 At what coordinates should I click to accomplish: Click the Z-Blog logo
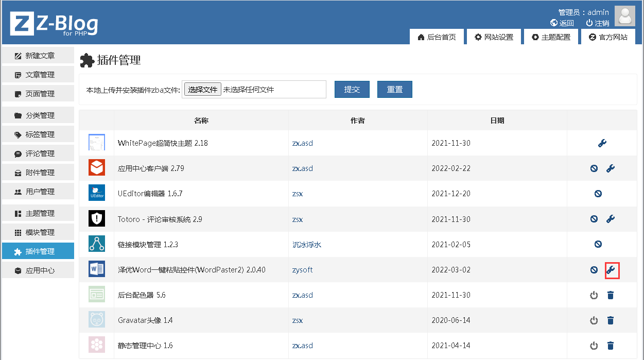pyautogui.click(x=54, y=24)
